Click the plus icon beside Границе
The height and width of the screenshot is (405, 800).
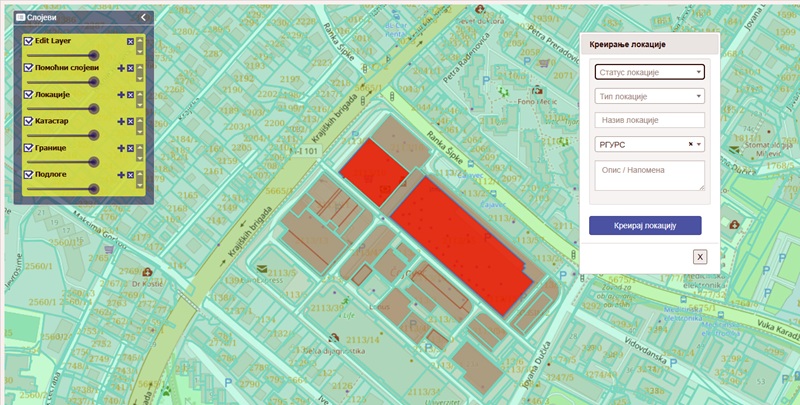click(120, 148)
